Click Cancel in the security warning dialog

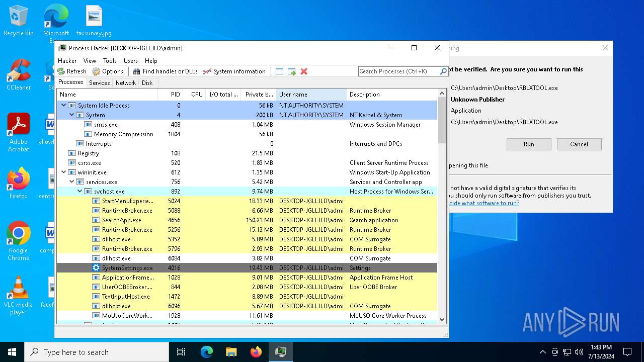pos(579,144)
